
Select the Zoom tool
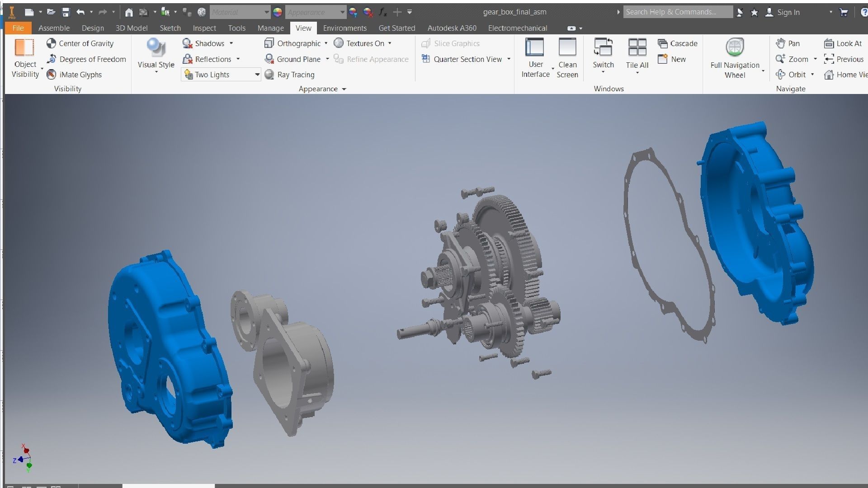(780, 59)
